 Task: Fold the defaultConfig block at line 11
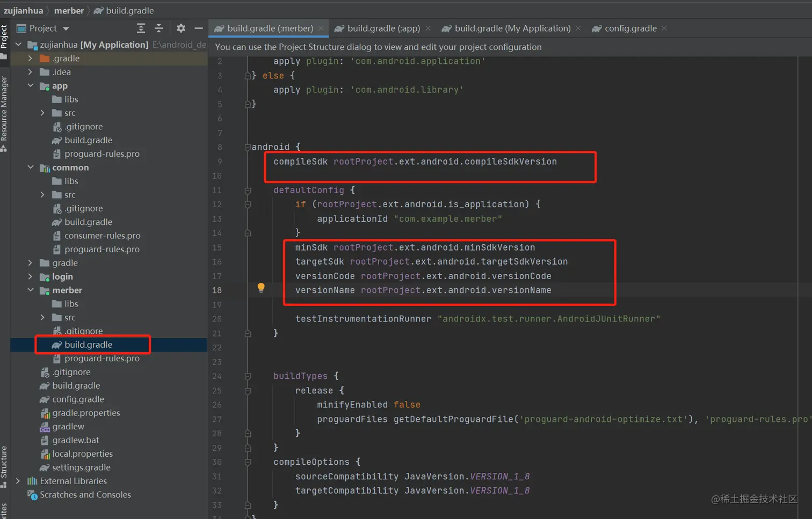248,190
